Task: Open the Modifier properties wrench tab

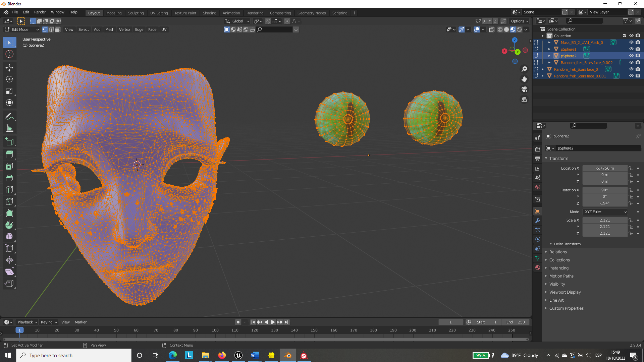Action: [538, 221]
